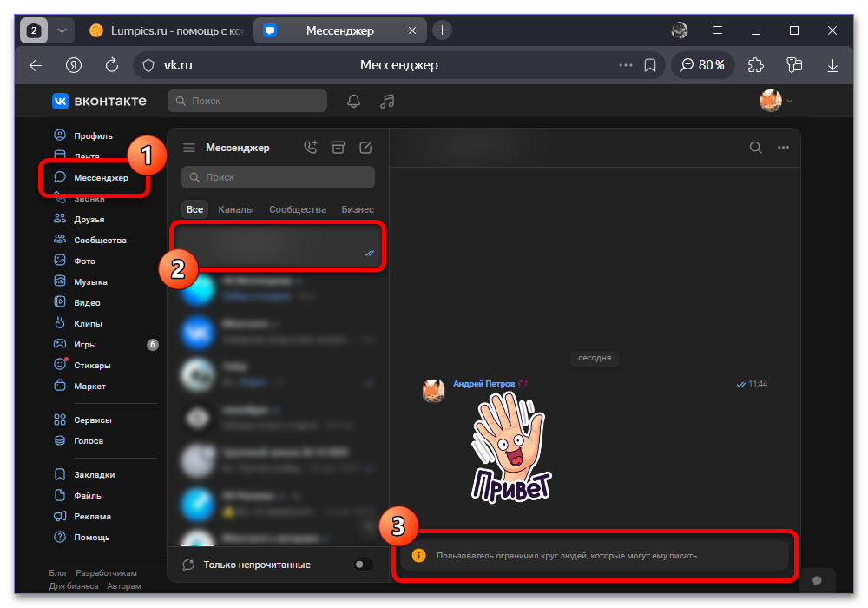Open the browser sidebar panel icon

tap(794, 65)
